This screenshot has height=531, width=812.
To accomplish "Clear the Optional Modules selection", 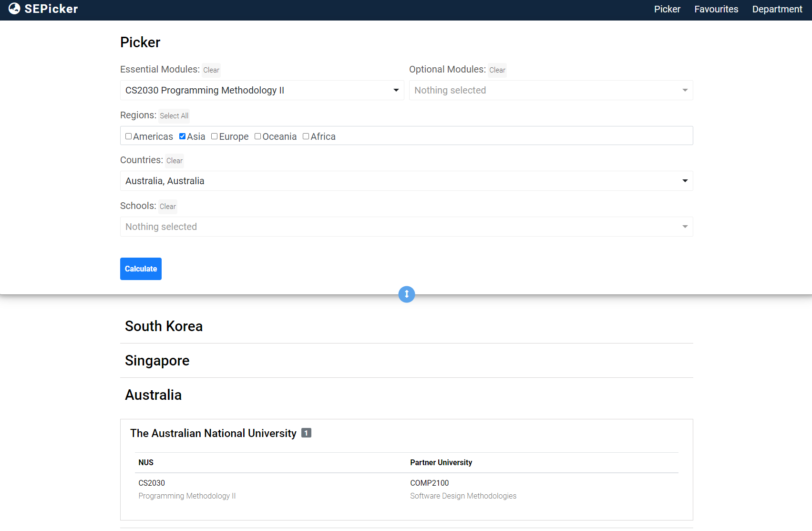I will 497,70.
